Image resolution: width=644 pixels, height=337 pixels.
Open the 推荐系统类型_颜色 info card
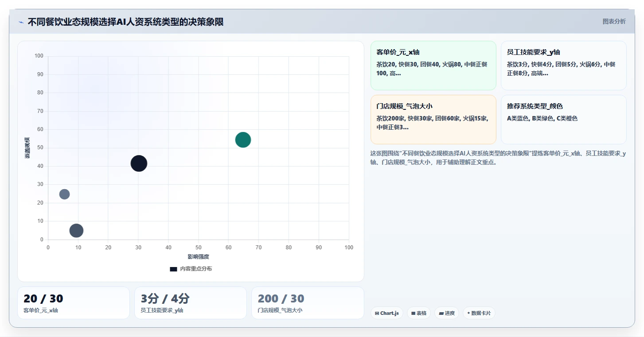564,120
